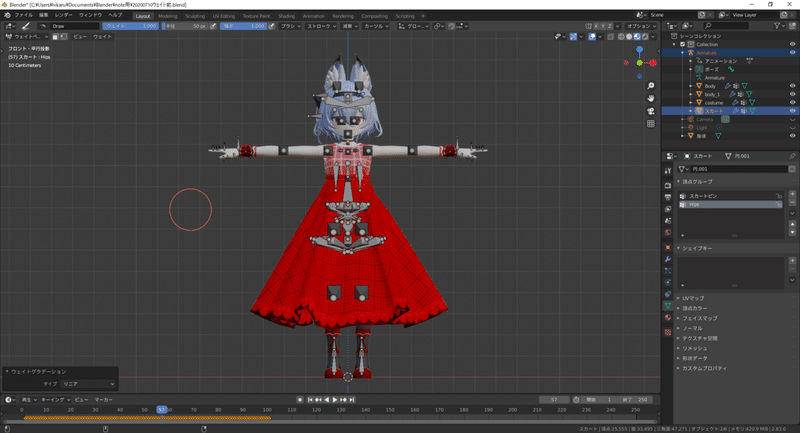This screenshot has height=433, width=800.
Task: Open the View Layer properties tab icon
Action: click(x=668, y=209)
